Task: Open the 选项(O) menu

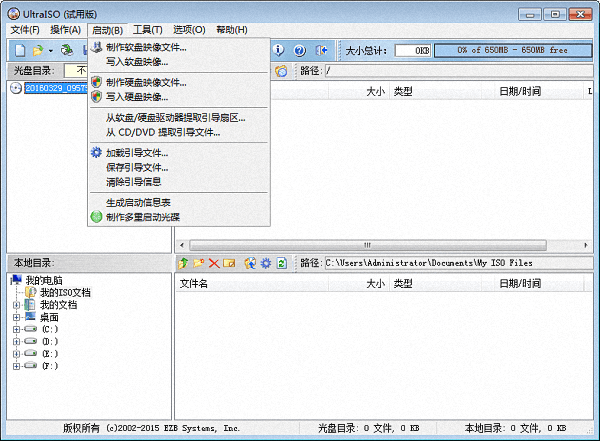Action: point(189,30)
